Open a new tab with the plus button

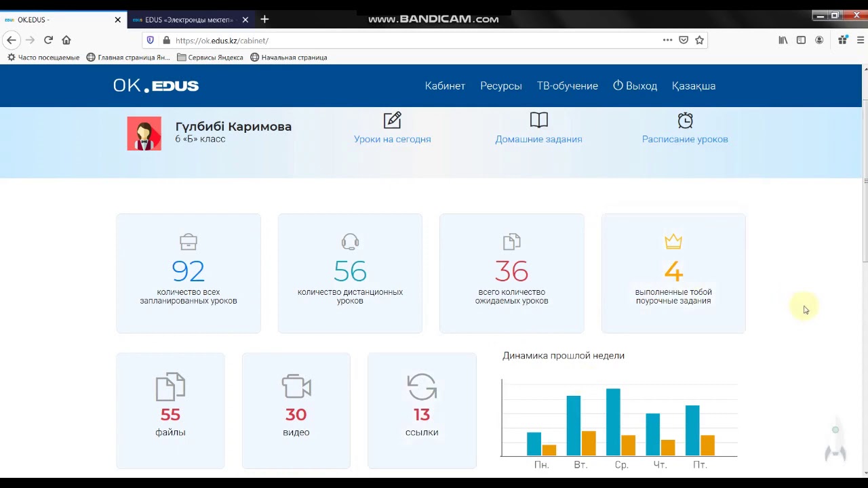(x=264, y=20)
